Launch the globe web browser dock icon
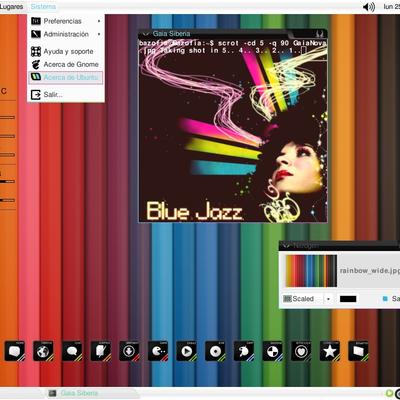 (43, 351)
